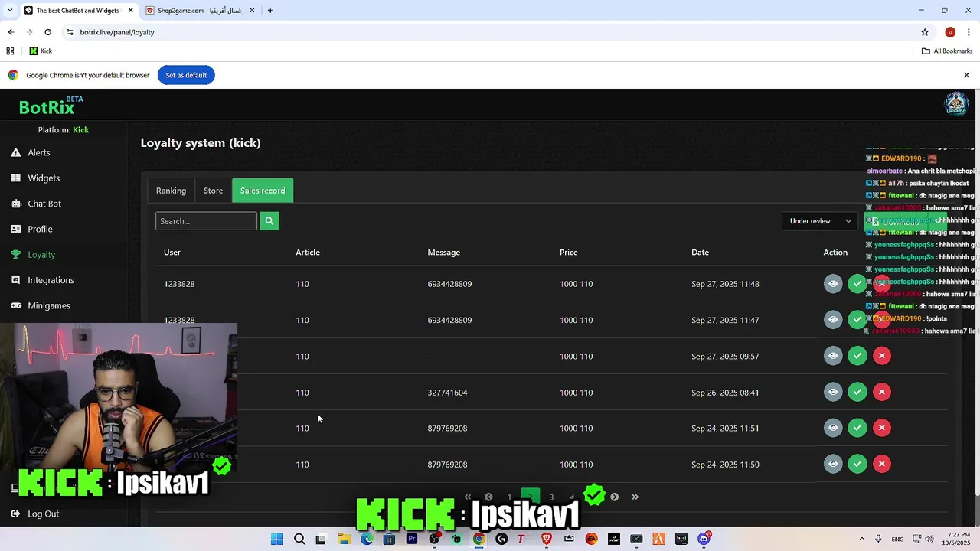
Task: Open the Kick bookmark
Action: (41, 51)
